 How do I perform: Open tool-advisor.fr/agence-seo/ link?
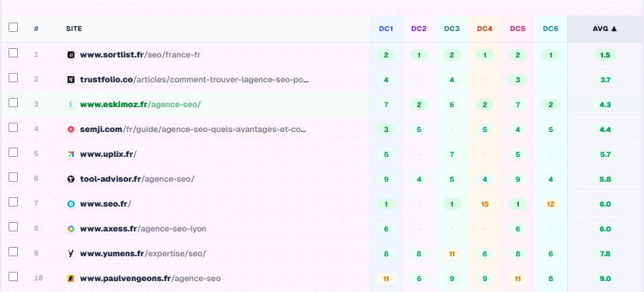(137, 179)
